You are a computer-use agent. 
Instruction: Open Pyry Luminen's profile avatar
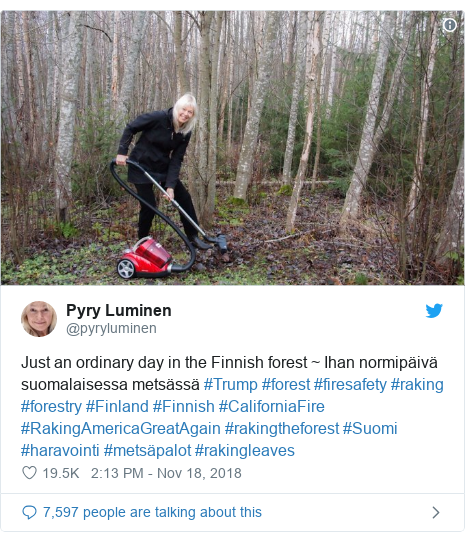[39, 319]
